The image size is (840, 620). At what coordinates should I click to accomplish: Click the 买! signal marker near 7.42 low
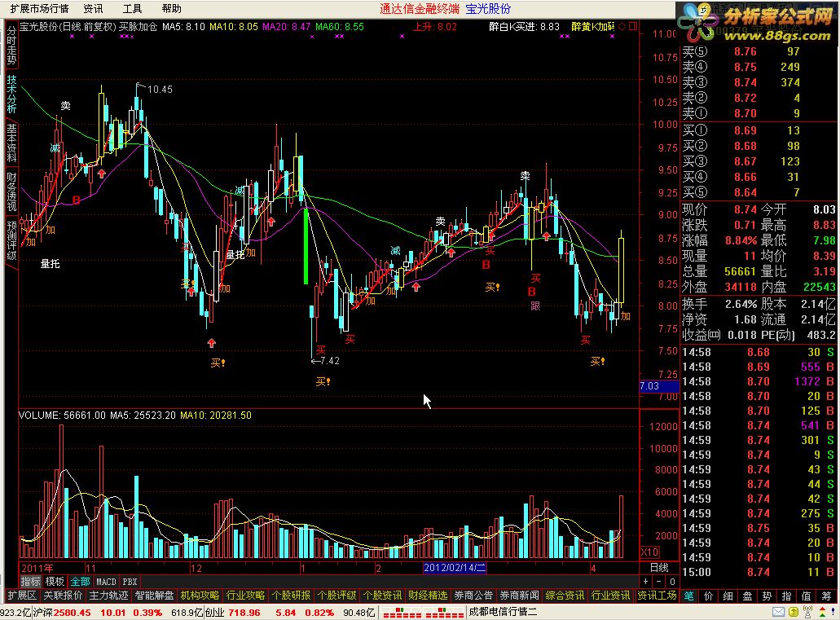pyautogui.click(x=323, y=381)
